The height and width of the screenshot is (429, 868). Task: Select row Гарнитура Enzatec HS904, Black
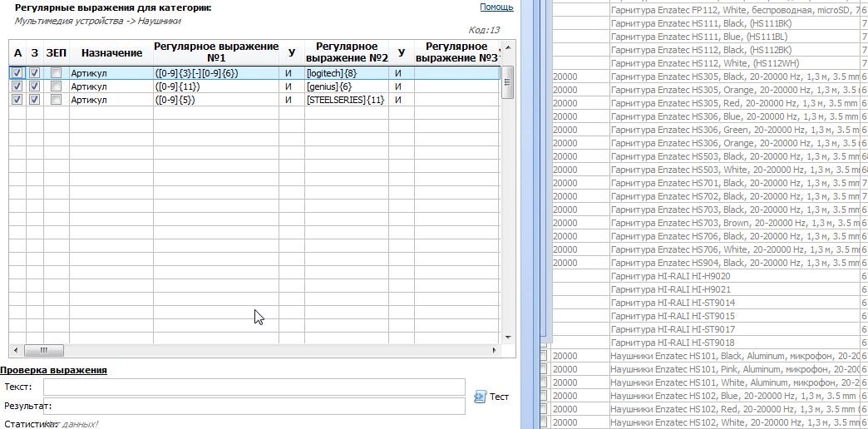tap(735, 263)
